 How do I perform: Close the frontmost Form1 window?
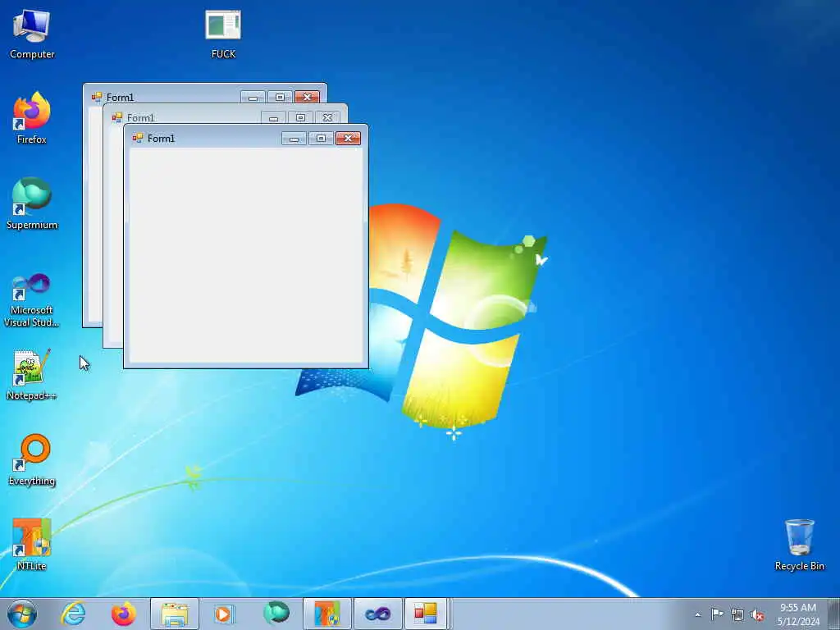point(348,138)
